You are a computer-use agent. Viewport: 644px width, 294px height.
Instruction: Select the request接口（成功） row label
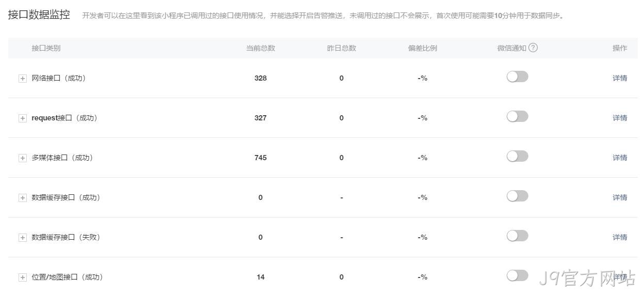[x=65, y=118]
